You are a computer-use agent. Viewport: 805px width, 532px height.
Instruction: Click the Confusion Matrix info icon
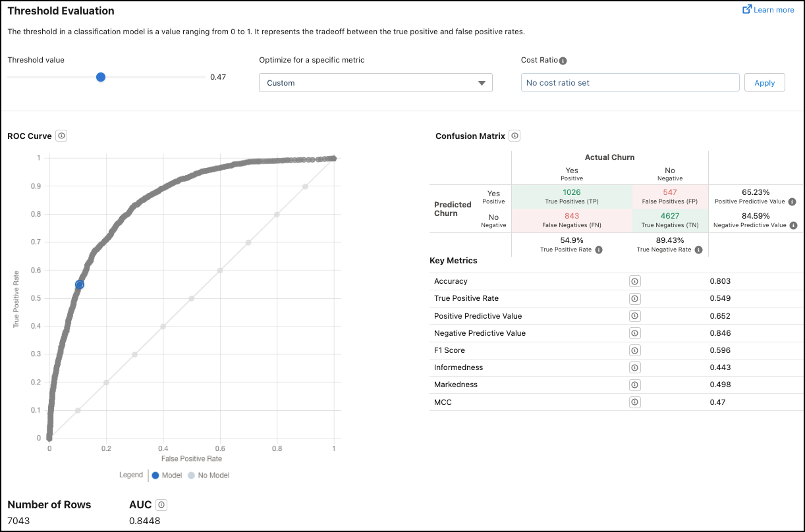point(515,136)
